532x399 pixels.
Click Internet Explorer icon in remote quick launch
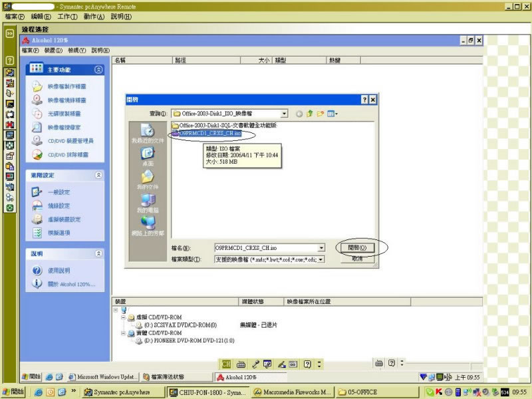(49, 376)
